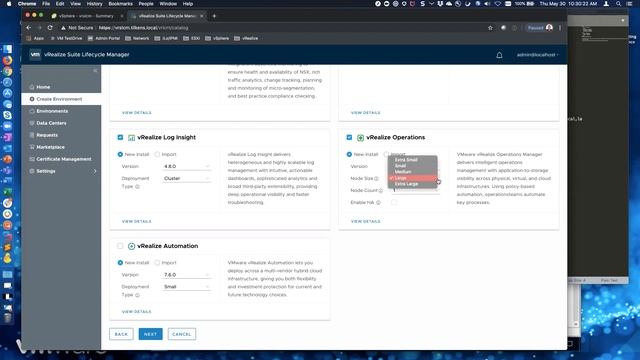Choose Small in Node Size list
Image resolution: width=640 pixels, height=360 pixels.
412,166
